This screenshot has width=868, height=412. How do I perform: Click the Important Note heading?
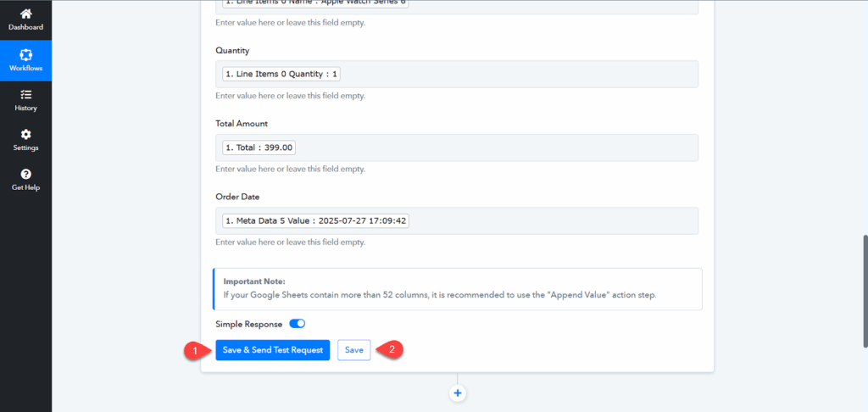(x=254, y=281)
